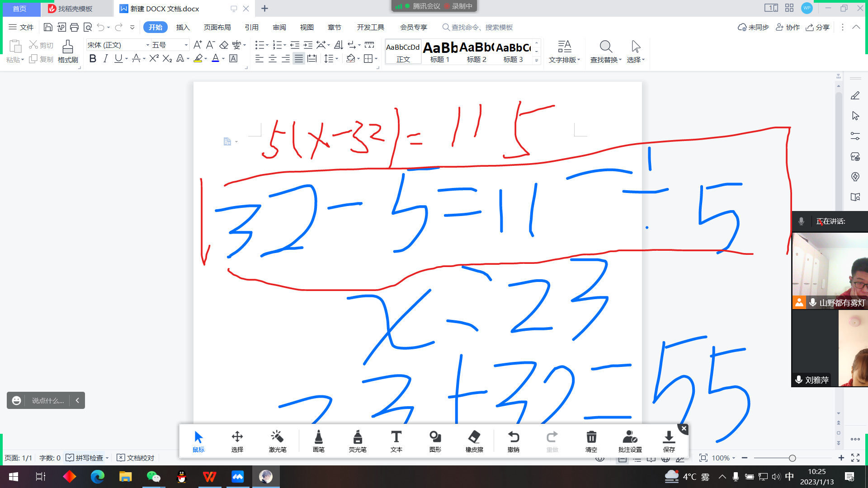Pick the 文本 text annotation tool
This screenshot has height=488, width=868.
396,441
